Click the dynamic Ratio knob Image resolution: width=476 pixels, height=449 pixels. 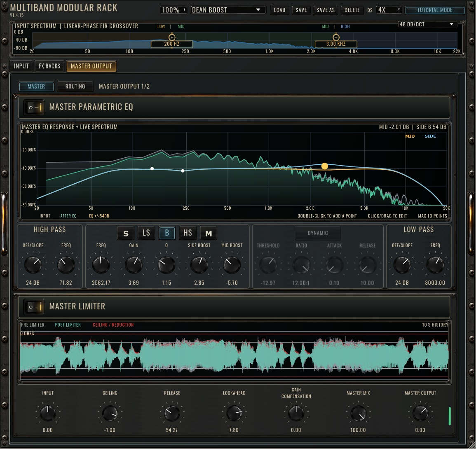click(301, 264)
